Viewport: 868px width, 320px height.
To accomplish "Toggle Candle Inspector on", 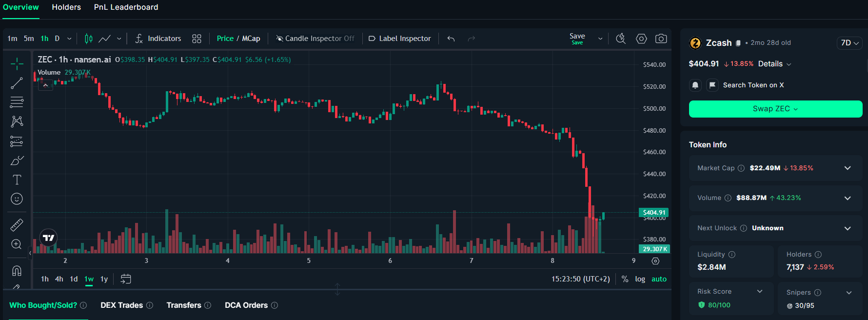I will (x=315, y=39).
